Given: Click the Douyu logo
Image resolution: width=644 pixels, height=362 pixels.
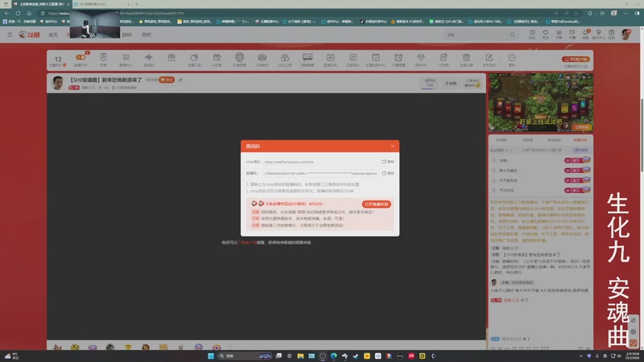Looking at the screenshot, I should (29, 35).
